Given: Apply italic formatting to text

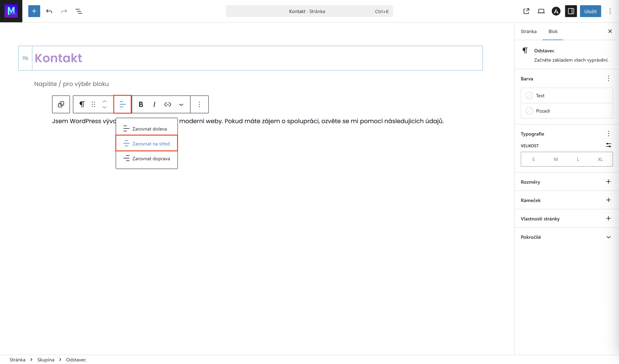Looking at the screenshot, I should (154, 104).
